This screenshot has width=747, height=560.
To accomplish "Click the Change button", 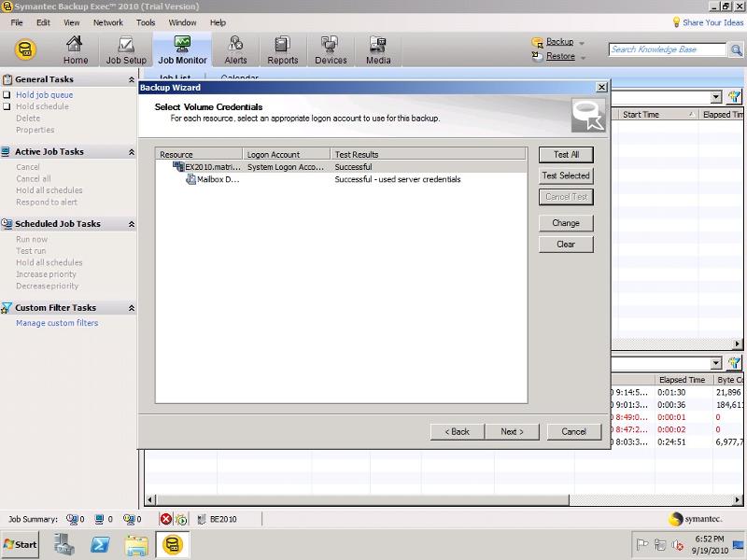I will [x=566, y=223].
